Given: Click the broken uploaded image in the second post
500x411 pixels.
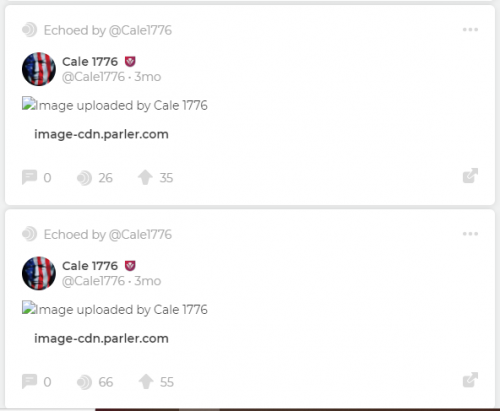Looking at the screenshot, I should point(115,309).
